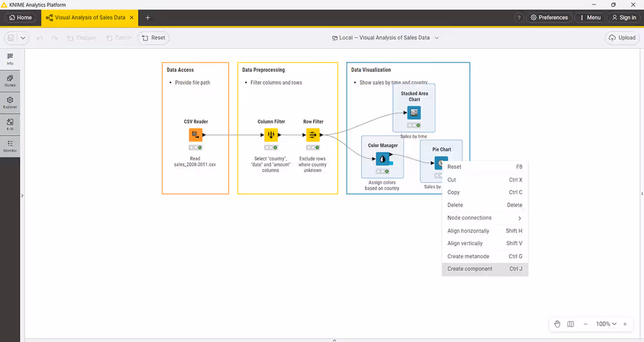Select the Stacked Area Chart node icon

click(x=414, y=113)
